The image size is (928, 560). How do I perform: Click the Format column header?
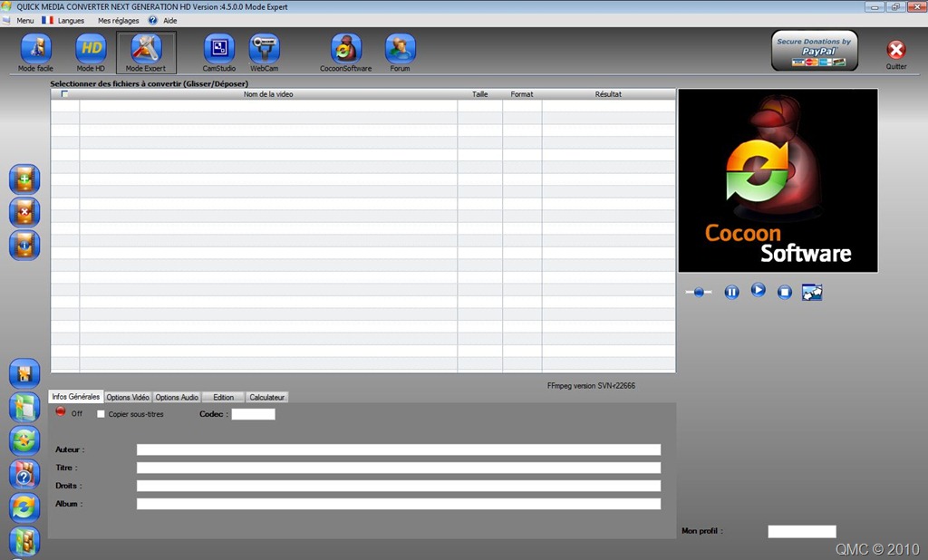(522, 94)
